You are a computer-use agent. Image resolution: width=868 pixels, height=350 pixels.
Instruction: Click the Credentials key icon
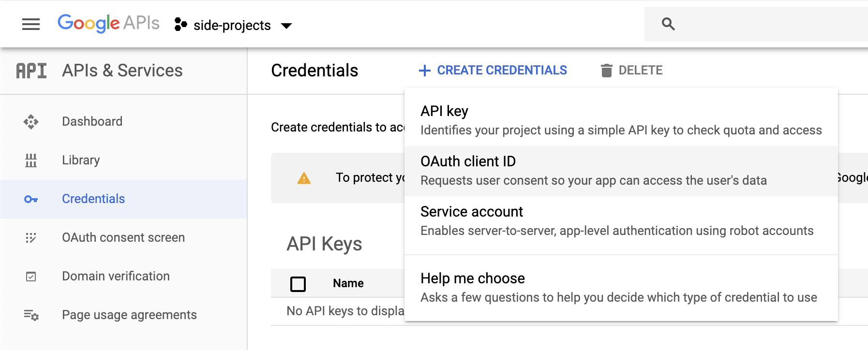[31, 199]
